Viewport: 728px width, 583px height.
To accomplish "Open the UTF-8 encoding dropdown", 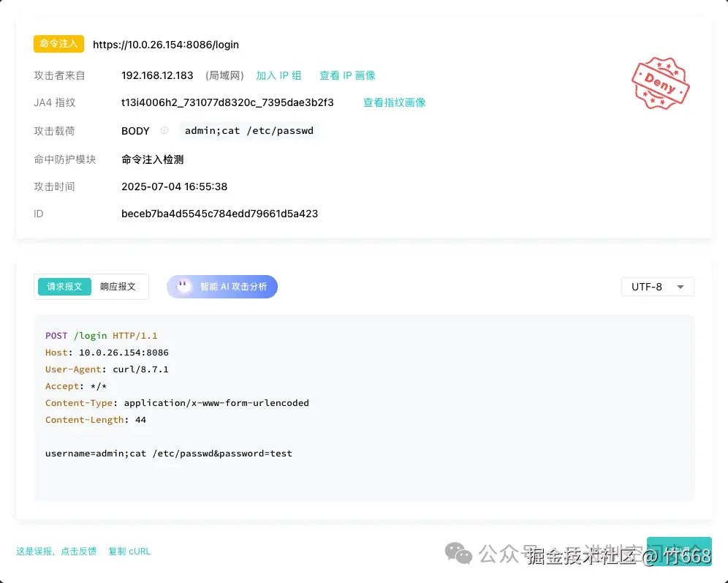I will coord(656,286).
